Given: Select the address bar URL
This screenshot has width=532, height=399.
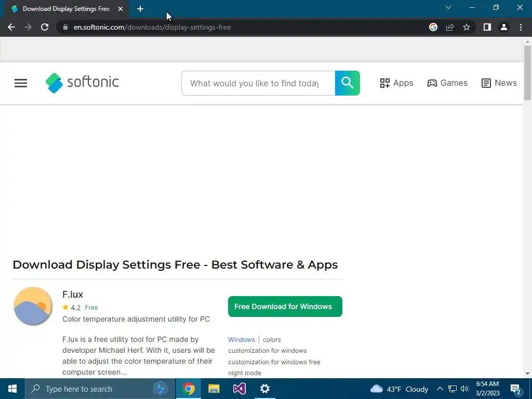Looking at the screenshot, I should (x=152, y=27).
